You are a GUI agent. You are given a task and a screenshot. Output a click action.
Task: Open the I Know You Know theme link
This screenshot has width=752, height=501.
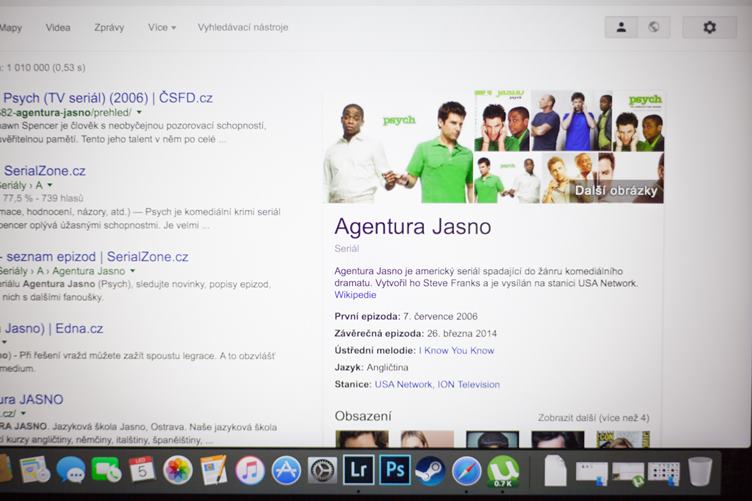coord(457,350)
